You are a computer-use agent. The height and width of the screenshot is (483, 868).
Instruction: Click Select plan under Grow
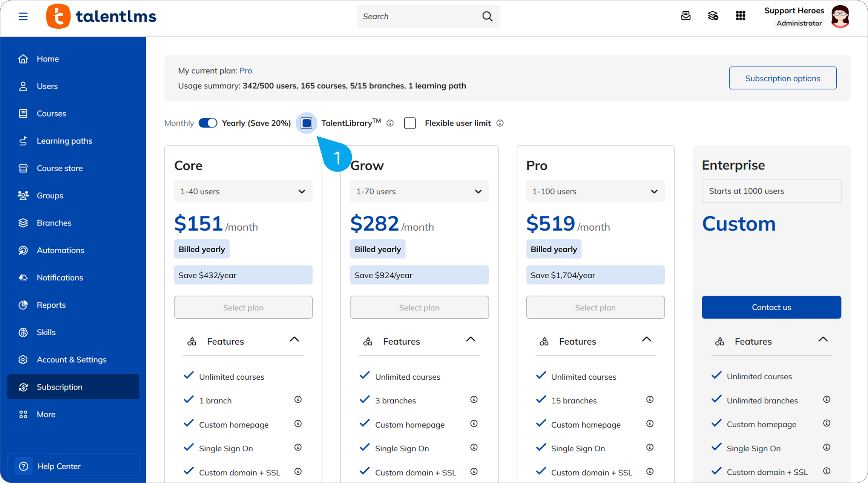419,307
